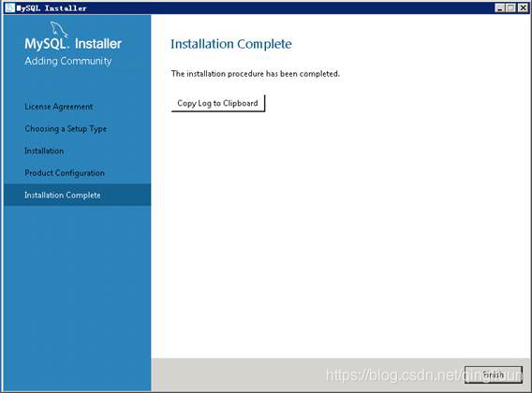Image resolution: width=532 pixels, height=393 pixels.
Task: Click the 'Adding Community' subtitle
Action: click(x=67, y=61)
